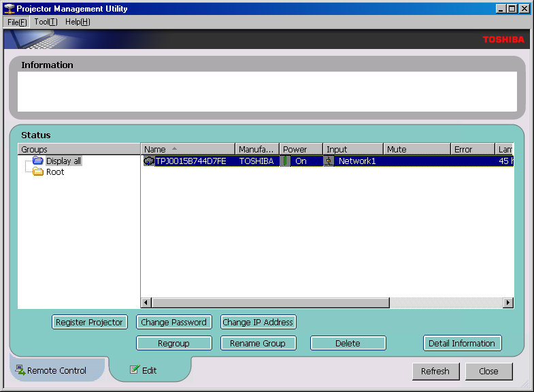Viewport: 534px width, 392px height.
Task: Select the TPJ0015B744D7FE projector row
Action: [329, 161]
